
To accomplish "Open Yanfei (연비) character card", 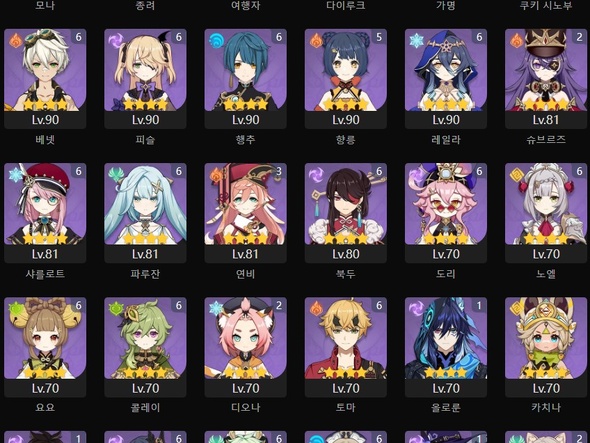I will tap(245, 213).
